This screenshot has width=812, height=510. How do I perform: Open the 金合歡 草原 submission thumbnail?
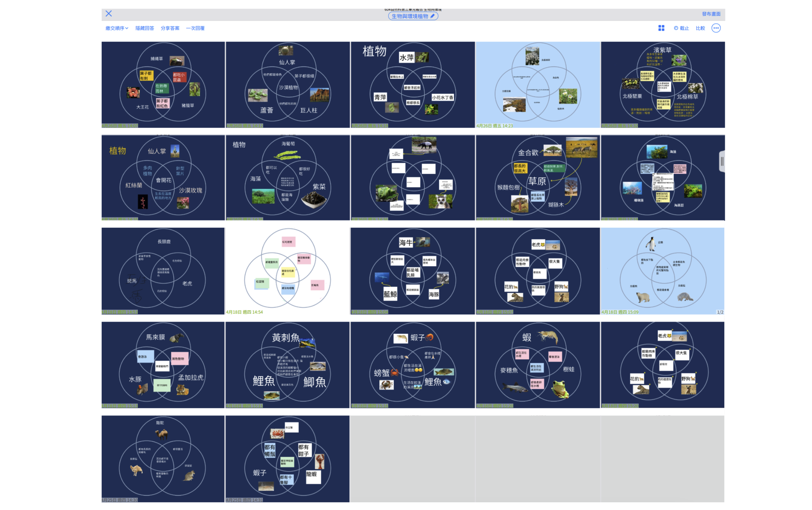pos(538,178)
